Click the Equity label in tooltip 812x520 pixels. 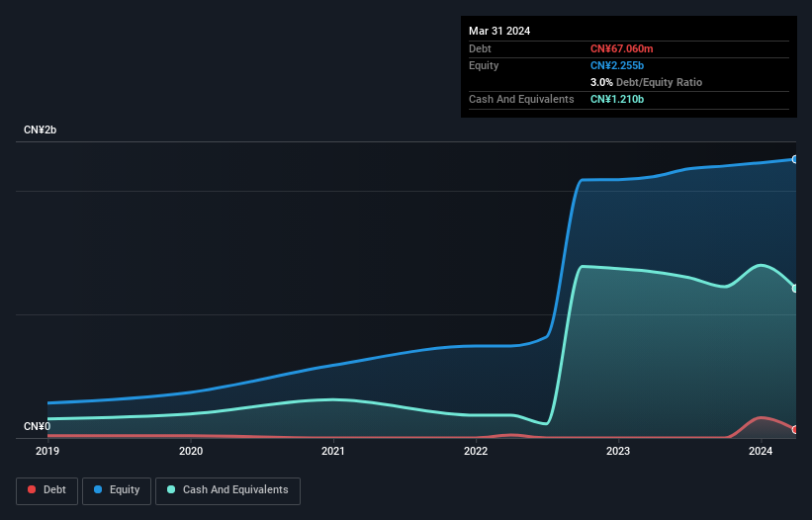[x=484, y=65]
